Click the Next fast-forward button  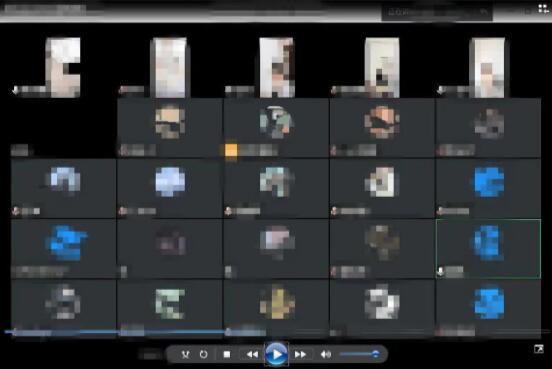[x=300, y=354]
